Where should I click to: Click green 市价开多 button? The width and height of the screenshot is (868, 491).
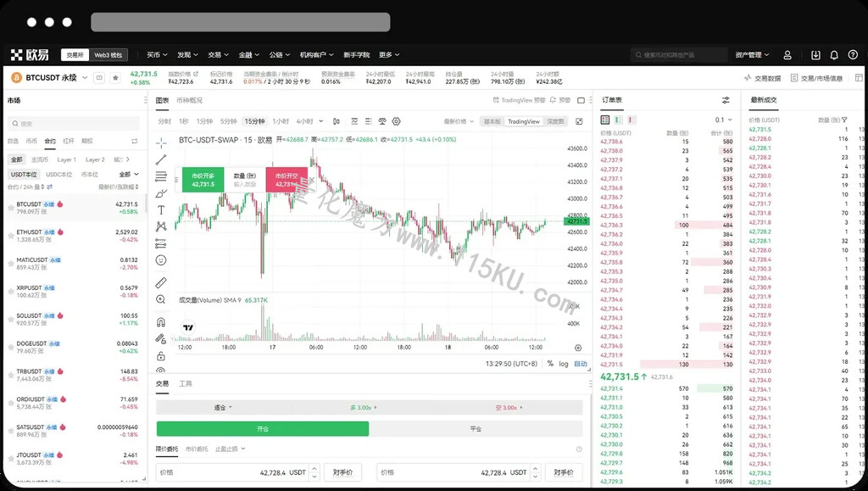[x=203, y=180]
